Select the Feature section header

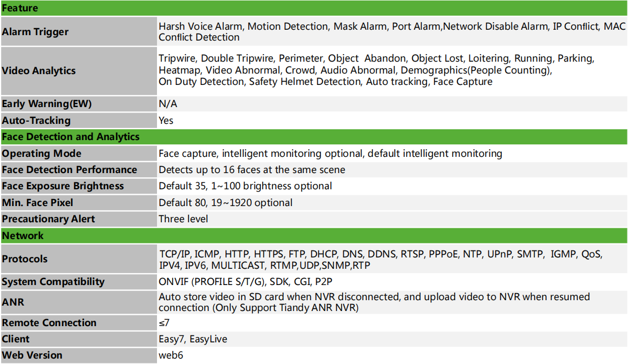pyautogui.click(x=314, y=8)
